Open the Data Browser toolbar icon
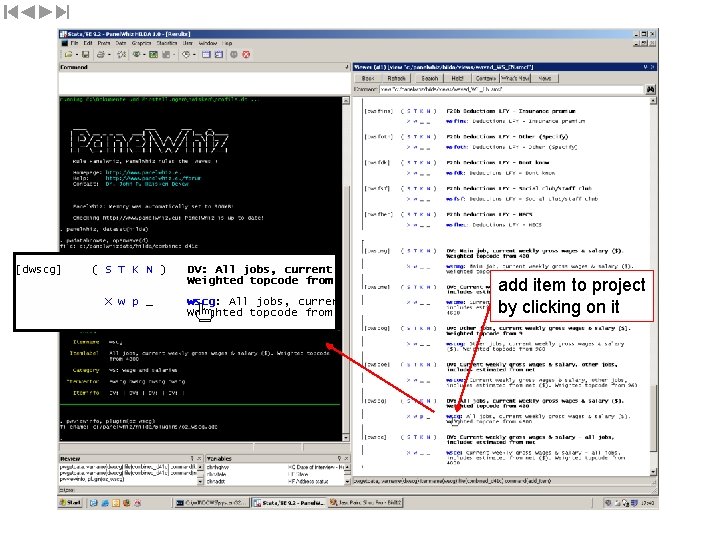Screen dimensions: 720x540 (x=219, y=55)
